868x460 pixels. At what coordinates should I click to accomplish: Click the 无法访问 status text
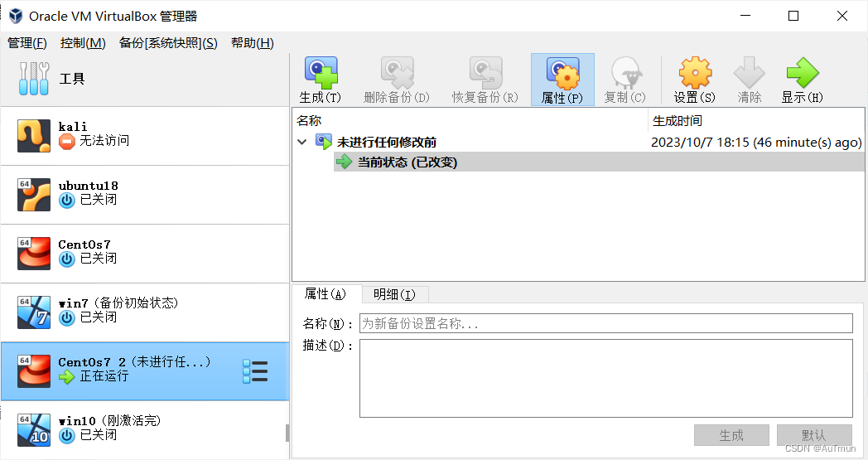(104, 141)
